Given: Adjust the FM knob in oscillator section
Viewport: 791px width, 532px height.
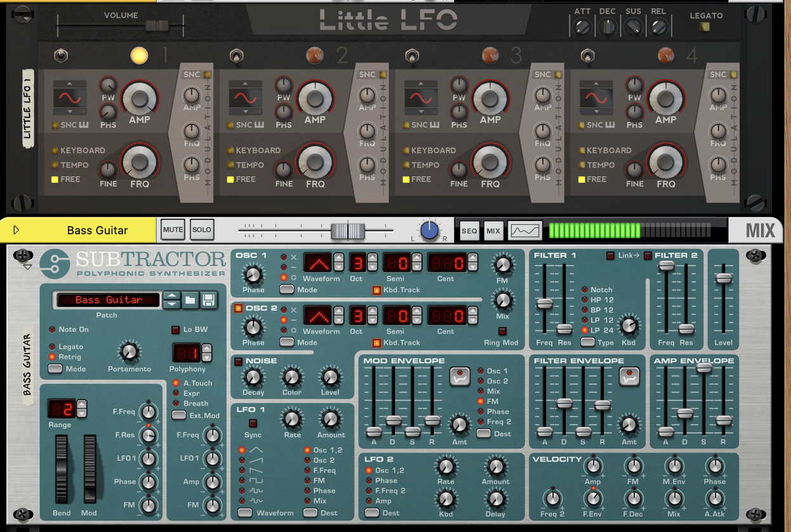Looking at the screenshot, I should point(503,265).
